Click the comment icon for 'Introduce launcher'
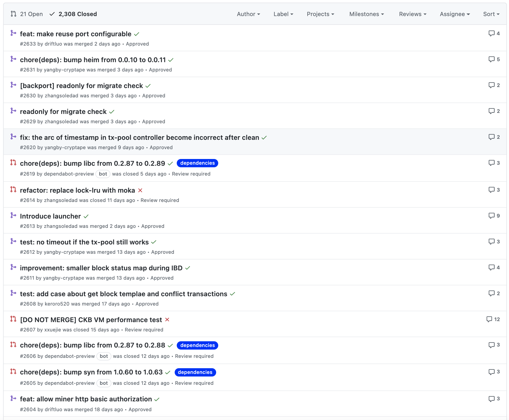Screen dimensions: 509x420 tap(491, 216)
